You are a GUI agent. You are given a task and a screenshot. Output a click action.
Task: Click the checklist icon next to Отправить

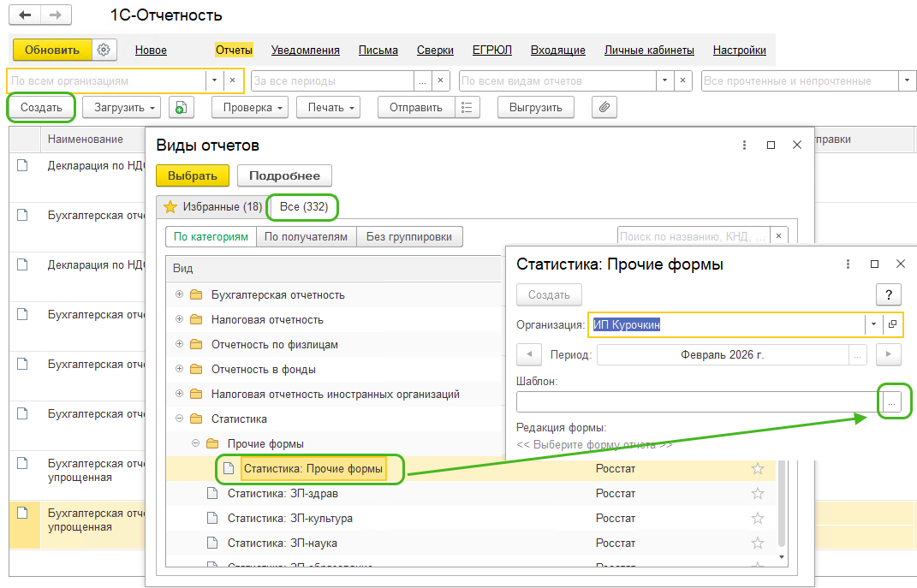pos(467,108)
